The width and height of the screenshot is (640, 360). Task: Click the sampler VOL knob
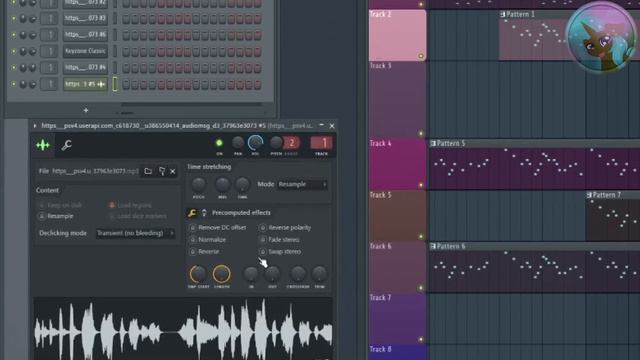pos(256,143)
